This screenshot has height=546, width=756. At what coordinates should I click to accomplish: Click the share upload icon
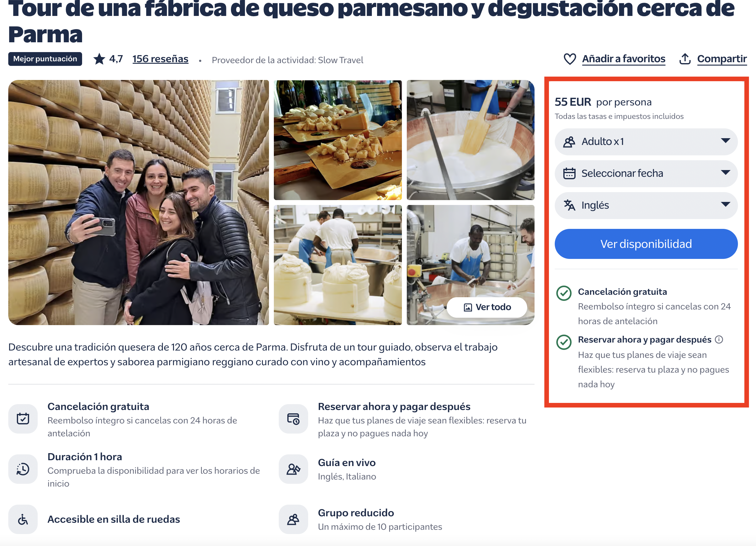pos(685,59)
